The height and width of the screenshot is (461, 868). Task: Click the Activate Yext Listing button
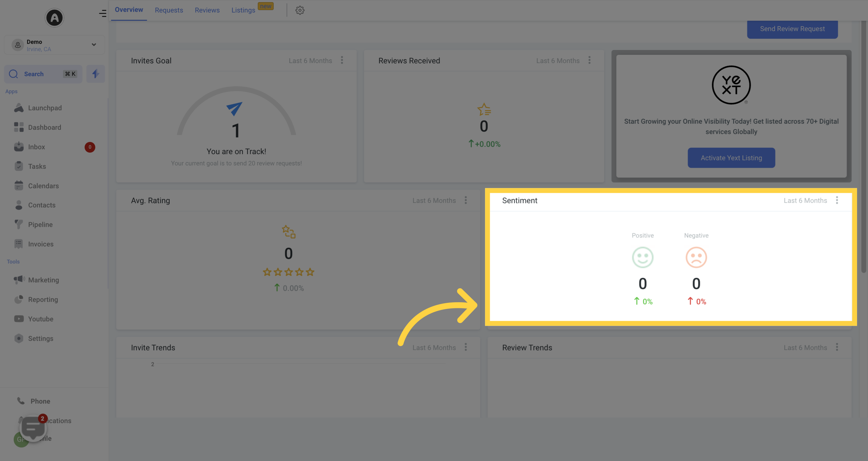point(731,158)
